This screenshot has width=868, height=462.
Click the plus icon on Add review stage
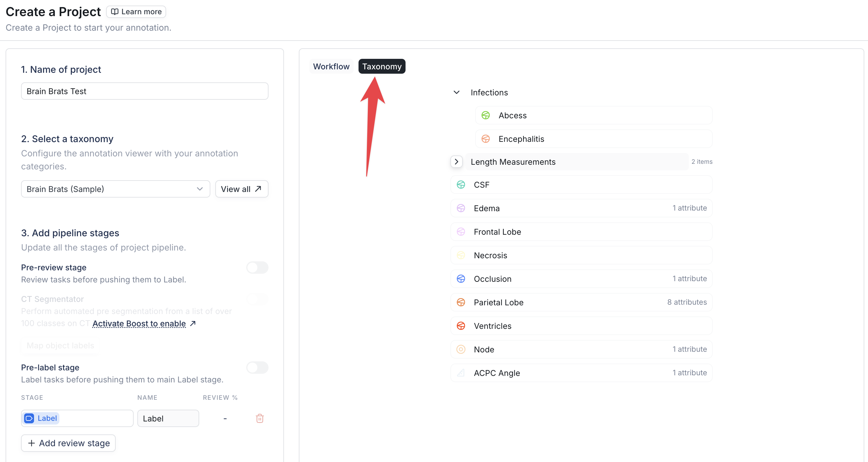pos(31,443)
